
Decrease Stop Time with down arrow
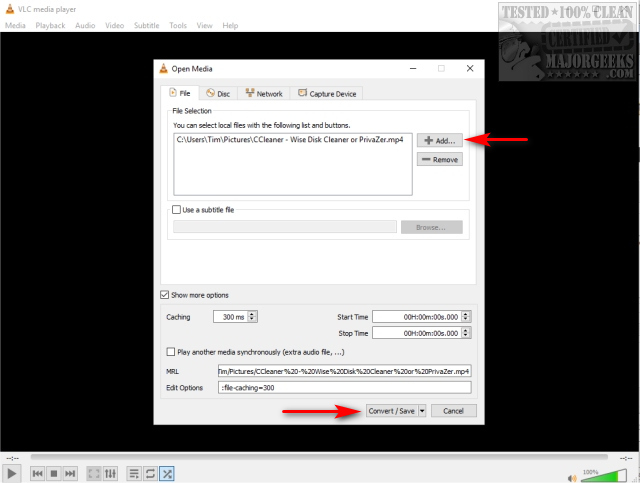(466, 336)
